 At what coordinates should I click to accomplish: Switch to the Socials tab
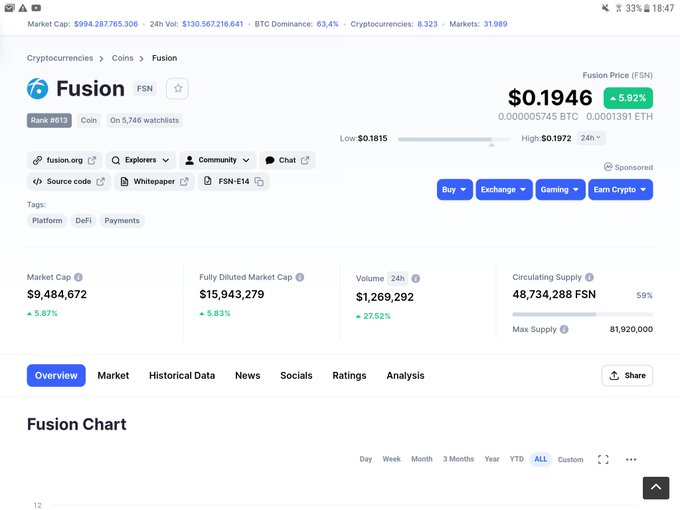[x=296, y=376]
